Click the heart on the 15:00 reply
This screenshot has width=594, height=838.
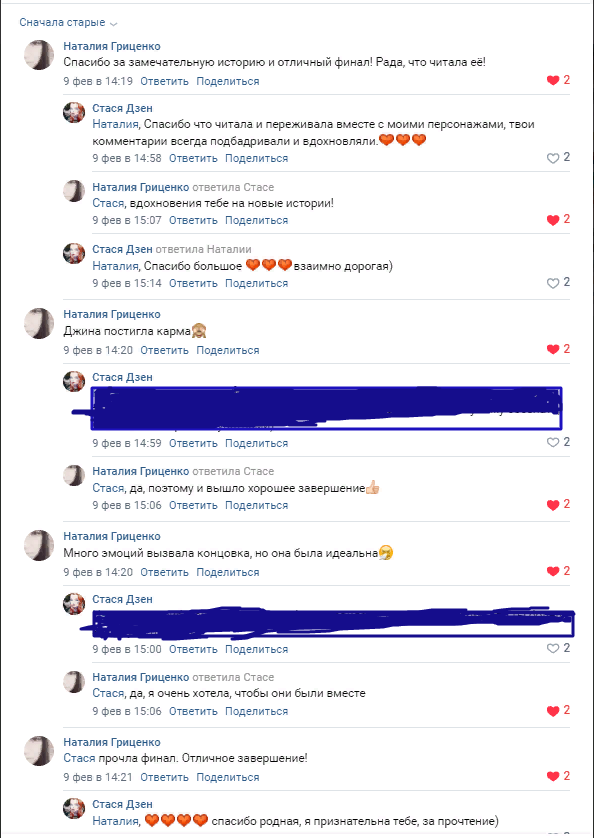coord(553,648)
